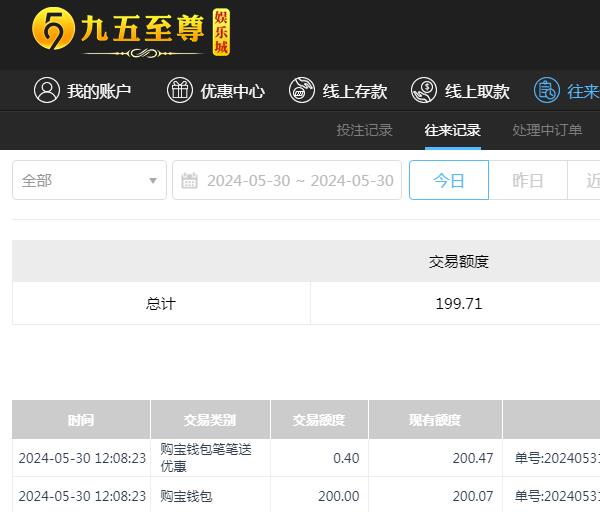Click the lower 交易额度 table column header

(x=319, y=420)
